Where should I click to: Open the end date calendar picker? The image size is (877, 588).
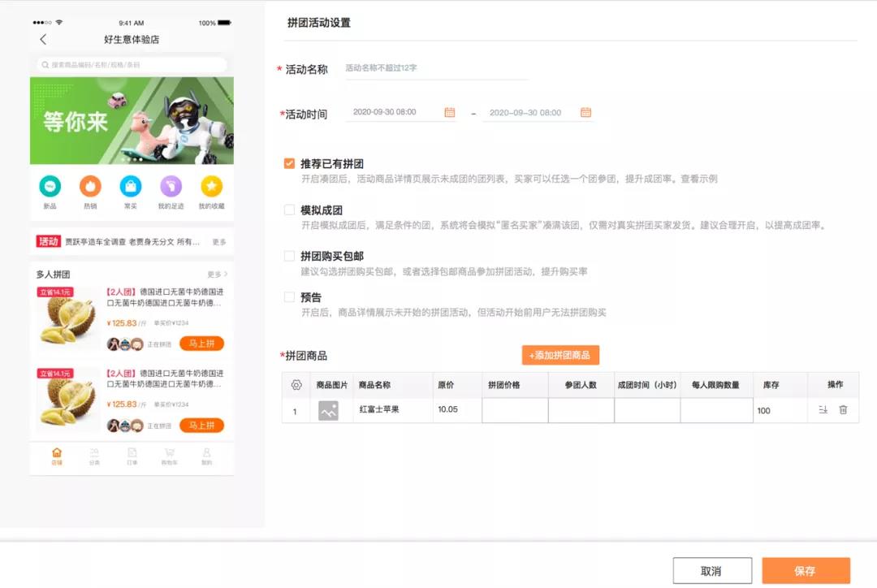(585, 113)
